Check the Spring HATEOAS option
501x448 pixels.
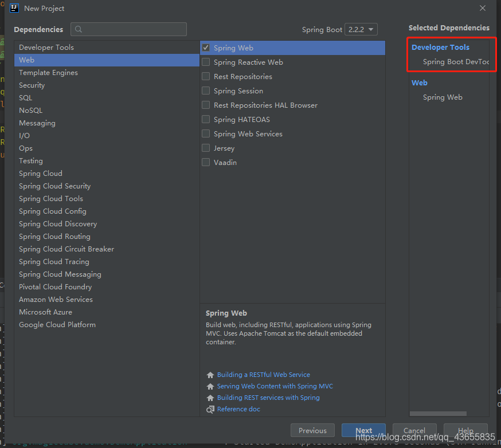coord(206,119)
